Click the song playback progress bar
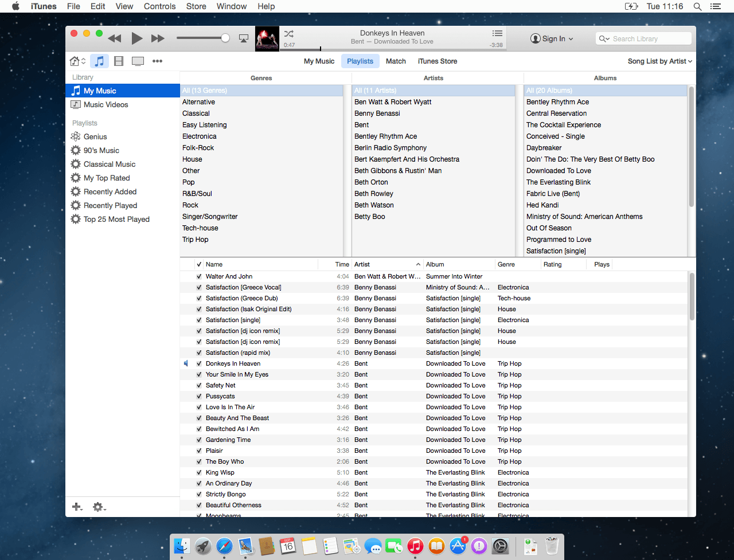 point(393,50)
